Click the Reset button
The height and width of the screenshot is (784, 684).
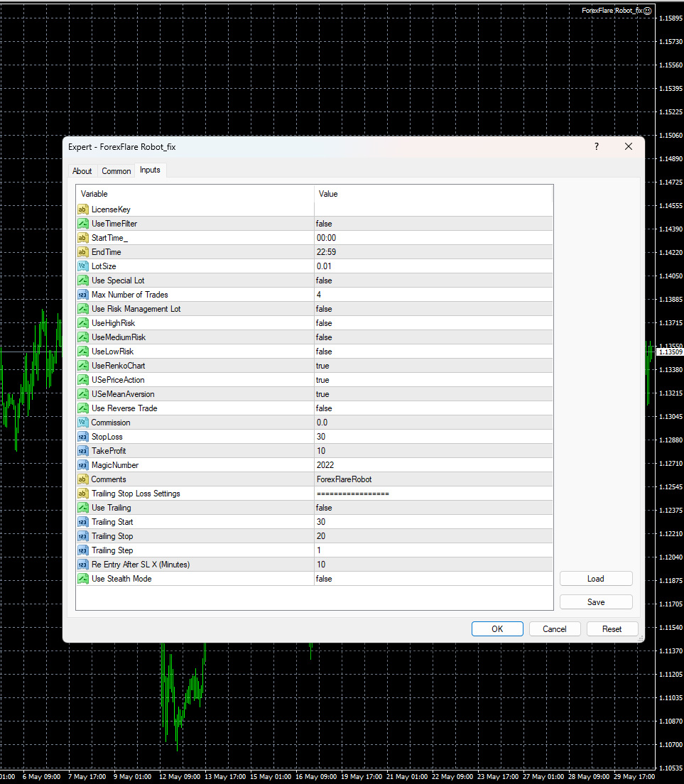(x=612, y=629)
